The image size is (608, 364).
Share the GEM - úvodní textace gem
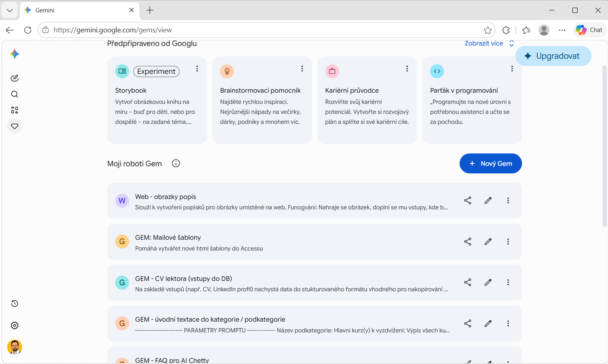click(x=468, y=324)
